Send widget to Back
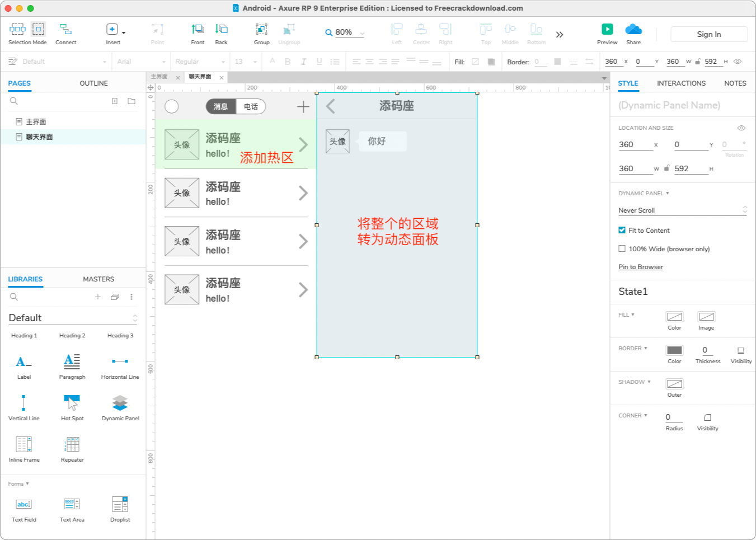Image resolution: width=756 pixels, height=540 pixels. click(222, 34)
